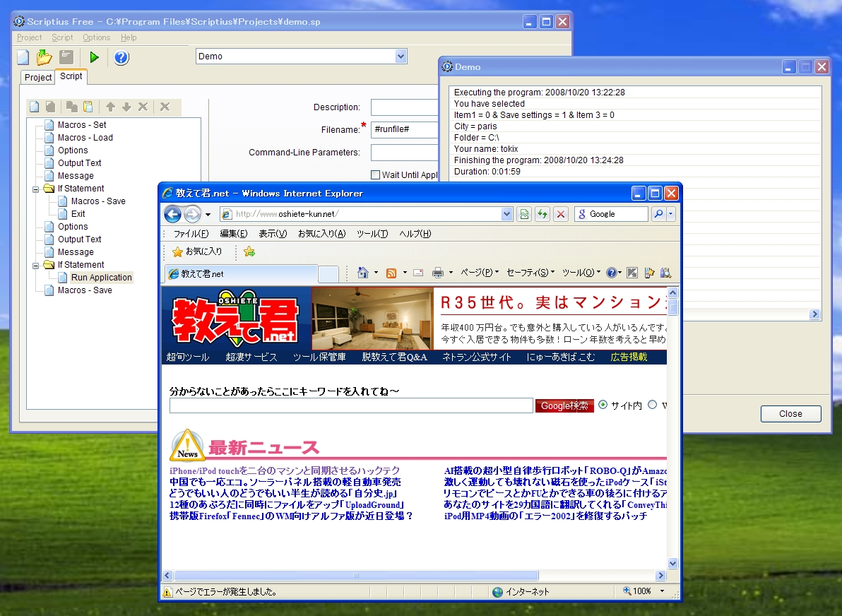This screenshot has height=616, width=842.
Task: Open the 超旬ツール navigation link
Action: point(188,357)
